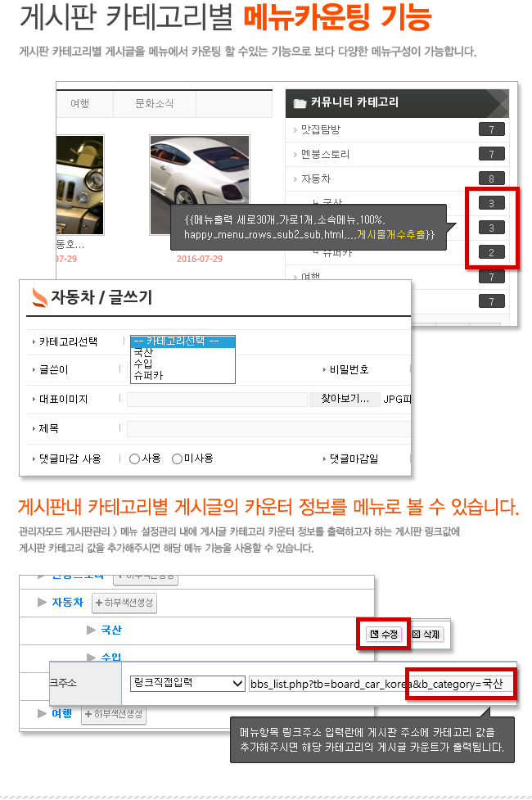
Task: Click the folder icon beside 커뮤니티 카테고리
Action: [x=300, y=103]
